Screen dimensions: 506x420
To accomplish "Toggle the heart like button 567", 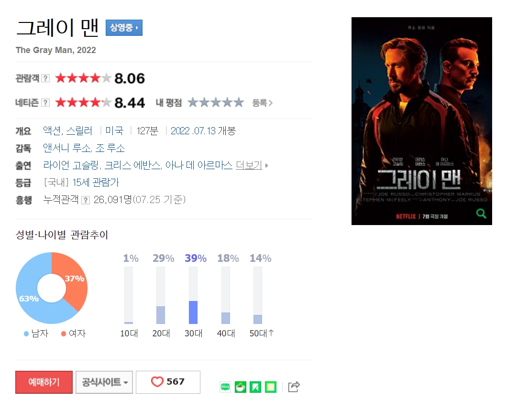I will click(168, 382).
